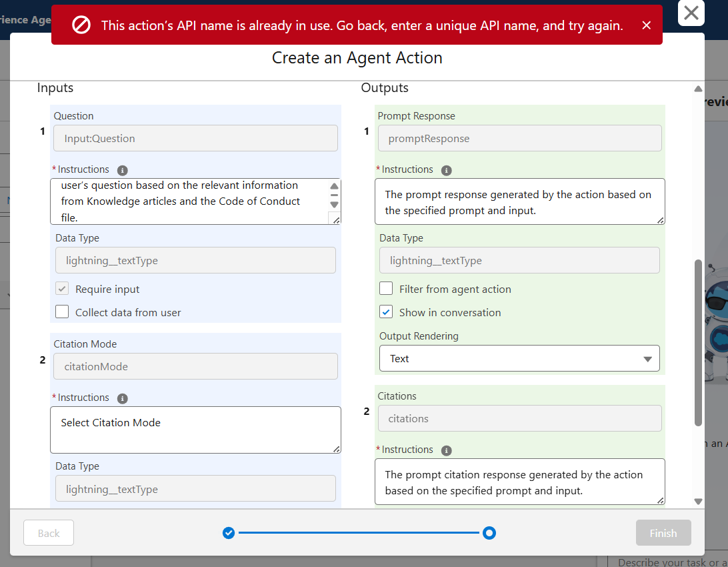The image size is (728, 567).
Task: Click down arrow in Question Instructions scrollbar
Action: pos(334,205)
